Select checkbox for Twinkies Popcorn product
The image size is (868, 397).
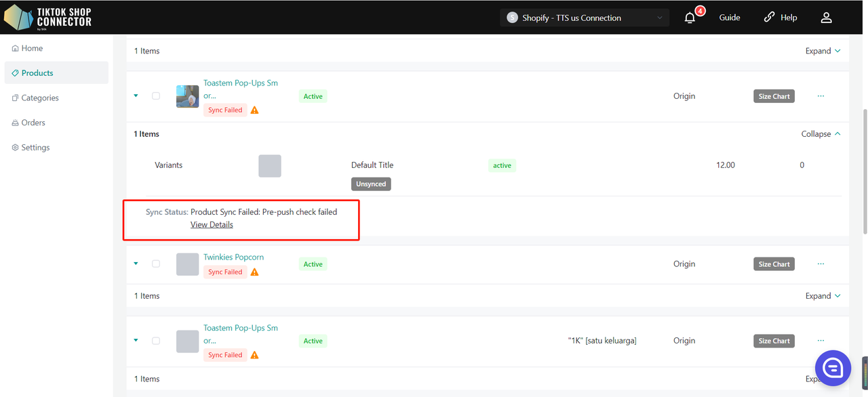tap(156, 264)
